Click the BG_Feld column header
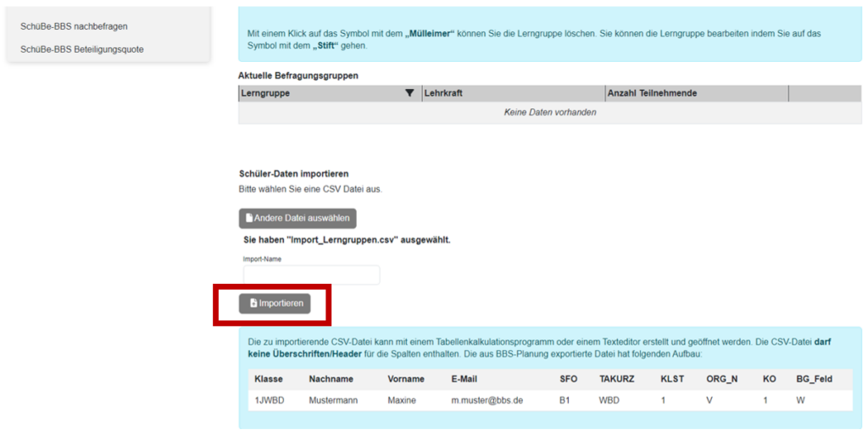Screen dimensions: 868x434 815,379
